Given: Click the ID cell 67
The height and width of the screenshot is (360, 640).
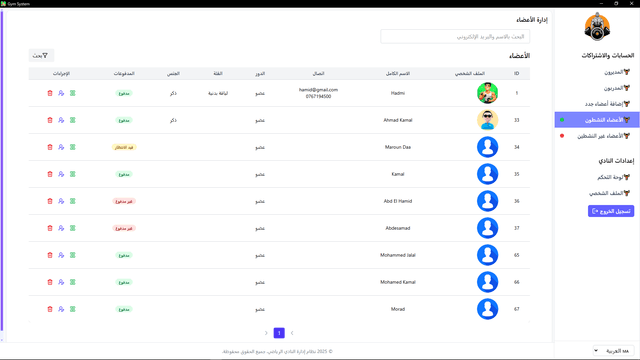Looking at the screenshot, I should [516, 309].
